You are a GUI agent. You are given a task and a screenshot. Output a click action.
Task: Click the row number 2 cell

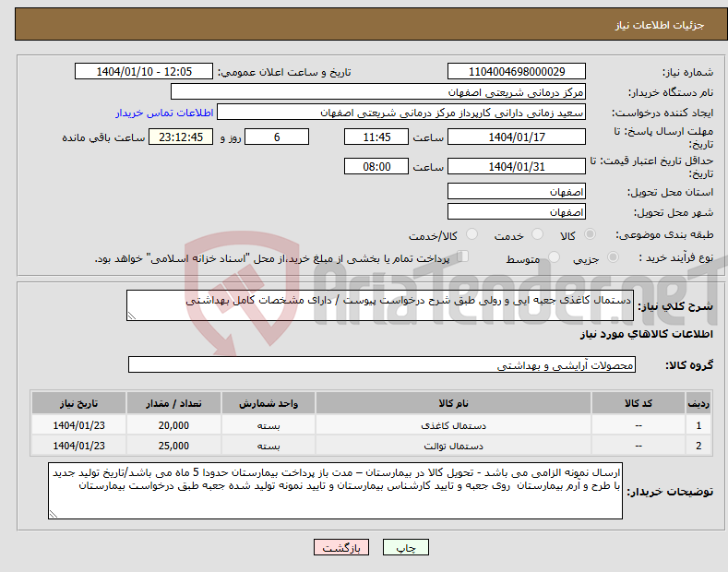[698, 446]
